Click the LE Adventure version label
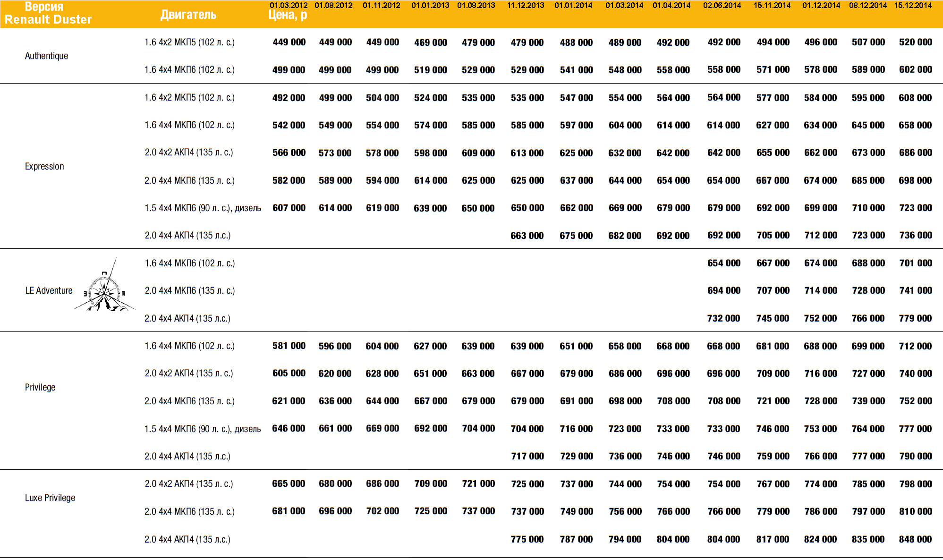 49,290
